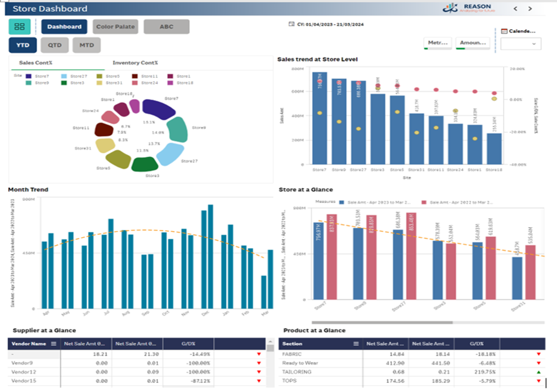Switch to Inventory Cont% tab

pyautogui.click(x=135, y=63)
